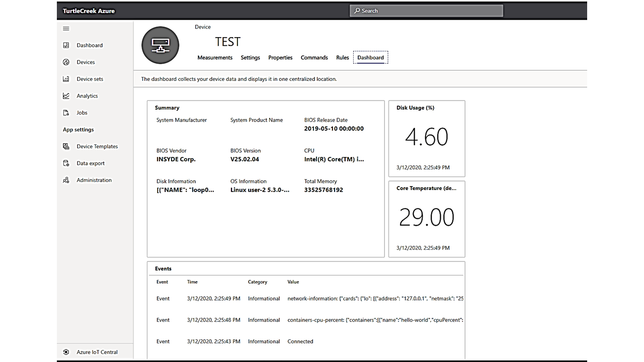
Task: Click the Azure IoT Central logo icon
Action: [66, 352]
